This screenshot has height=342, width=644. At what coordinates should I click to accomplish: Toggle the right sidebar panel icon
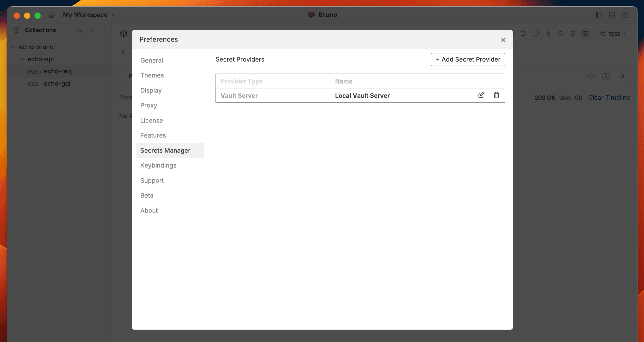pos(598,15)
